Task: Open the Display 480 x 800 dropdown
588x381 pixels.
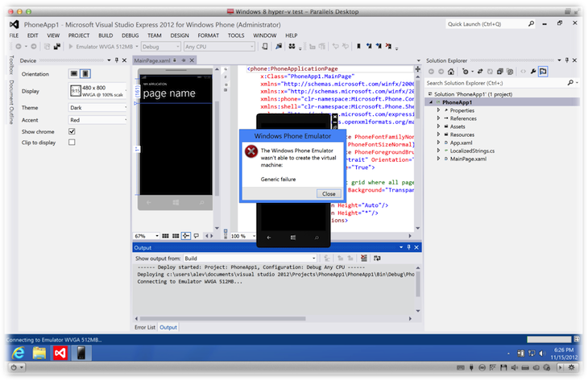Action: click(x=98, y=91)
